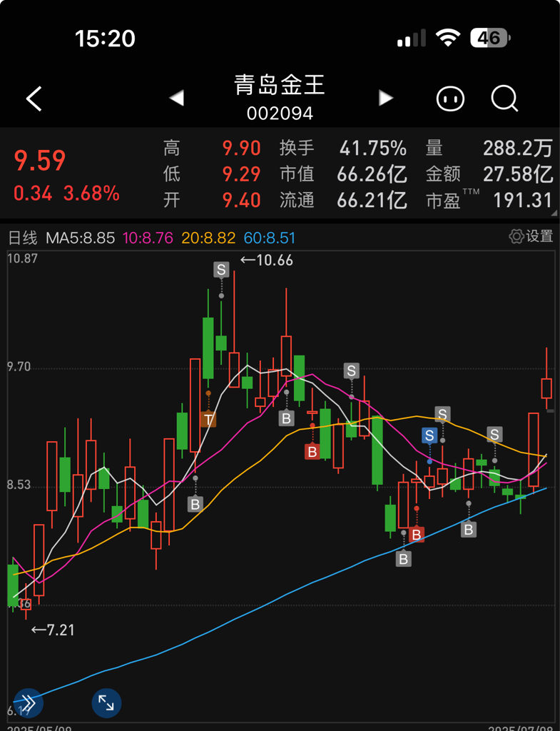The height and width of the screenshot is (731, 560).
Task: Tap the 8.53 price axis label
Action: tap(19, 485)
